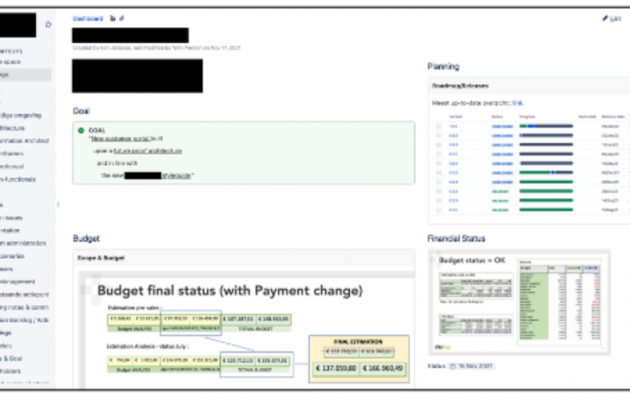
Task: Tick the box at the last release row
Action: [x=439, y=210]
